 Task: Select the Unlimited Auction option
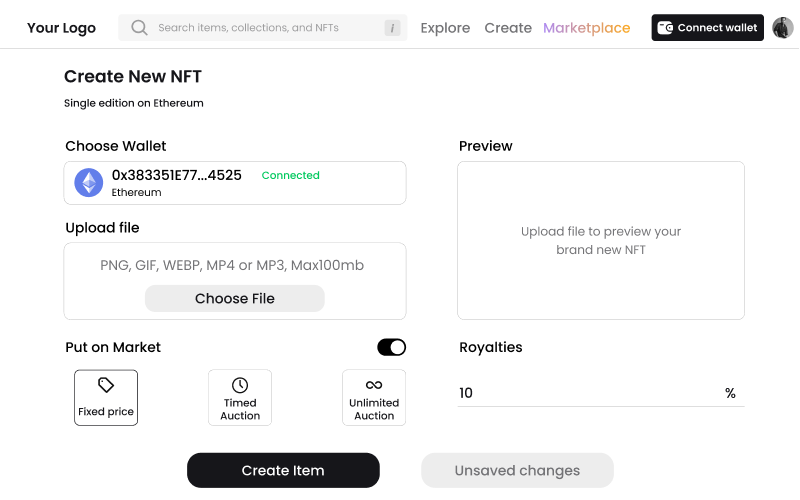click(x=374, y=397)
